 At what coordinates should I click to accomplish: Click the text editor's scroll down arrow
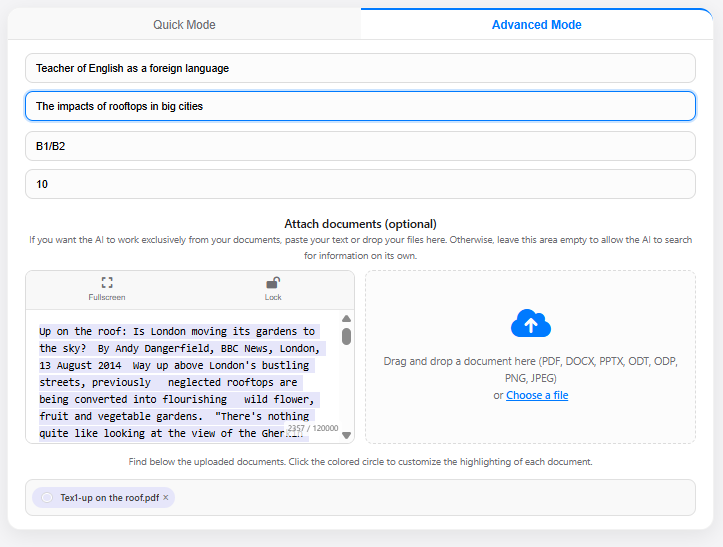click(346, 435)
